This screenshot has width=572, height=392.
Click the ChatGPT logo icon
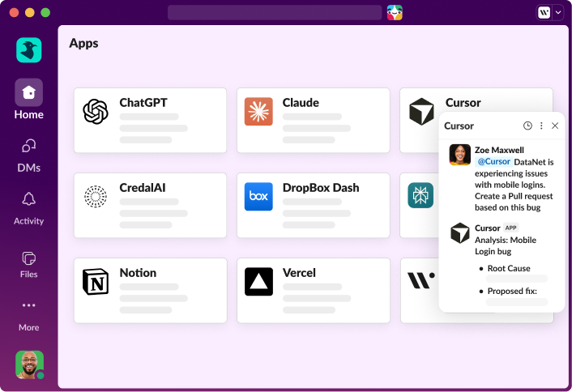[96, 112]
